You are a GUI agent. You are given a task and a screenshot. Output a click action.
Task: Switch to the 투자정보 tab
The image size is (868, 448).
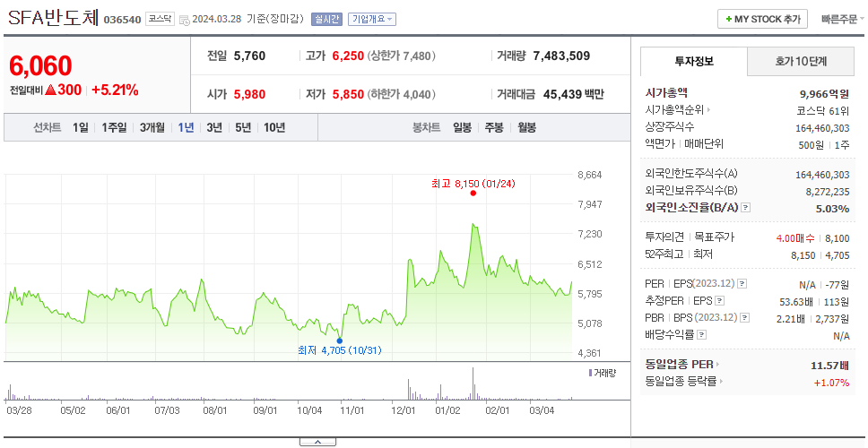tap(694, 62)
